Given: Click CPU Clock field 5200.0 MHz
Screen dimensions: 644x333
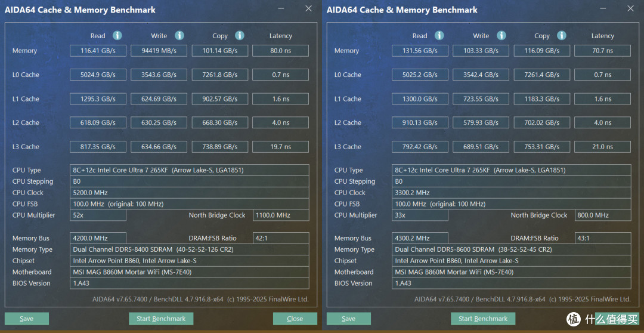Looking at the screenshot, I should point(190,193).
